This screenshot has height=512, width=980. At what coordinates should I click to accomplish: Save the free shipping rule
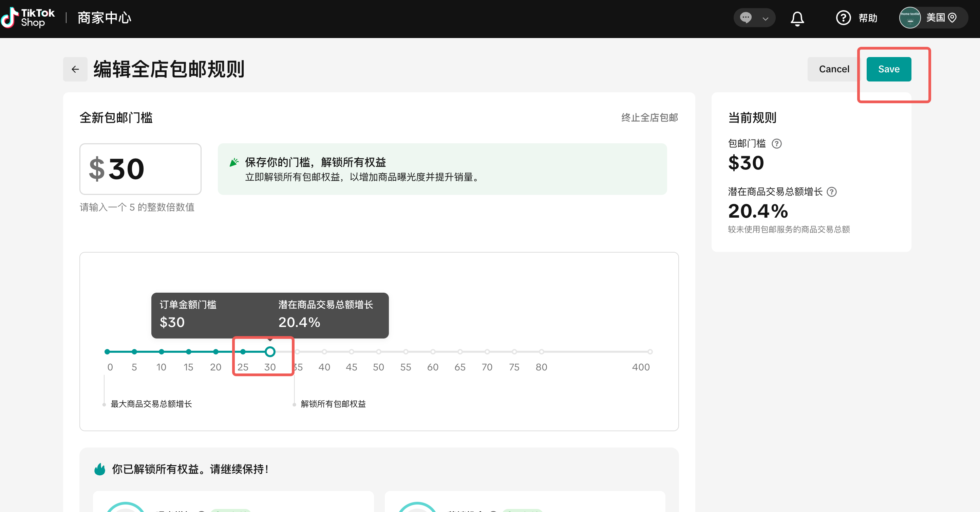[888, 69]
